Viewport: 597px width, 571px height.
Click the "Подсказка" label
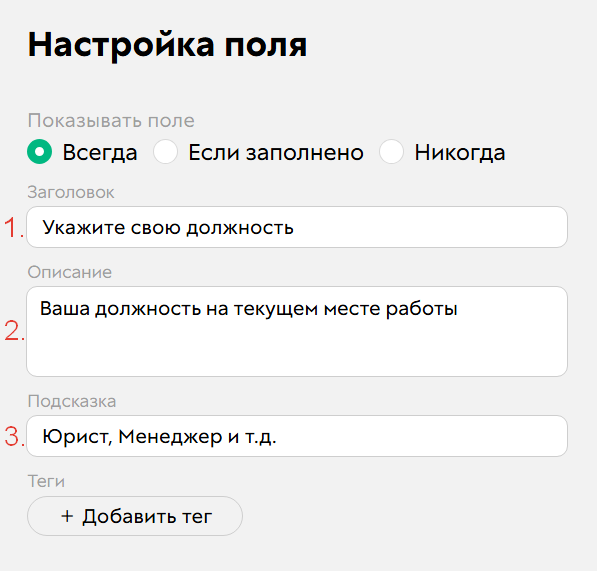tap(72, 401)
